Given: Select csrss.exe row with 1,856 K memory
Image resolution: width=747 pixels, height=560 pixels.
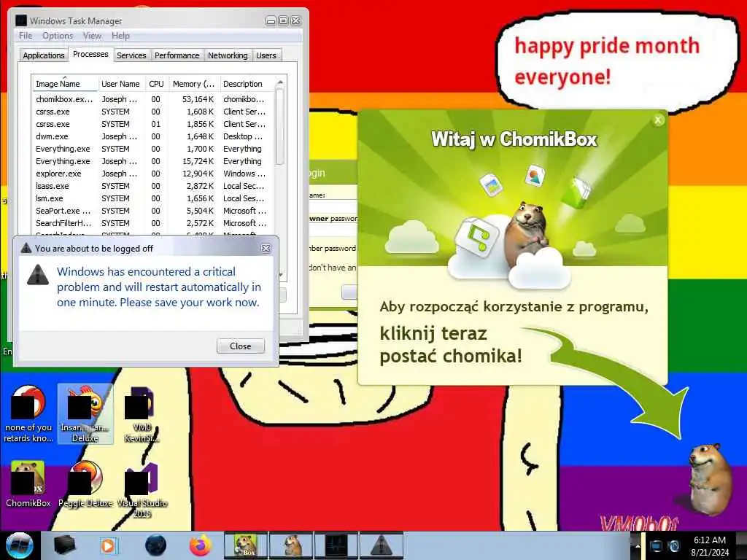Looking at the screenshot, I should coord(153,124).
